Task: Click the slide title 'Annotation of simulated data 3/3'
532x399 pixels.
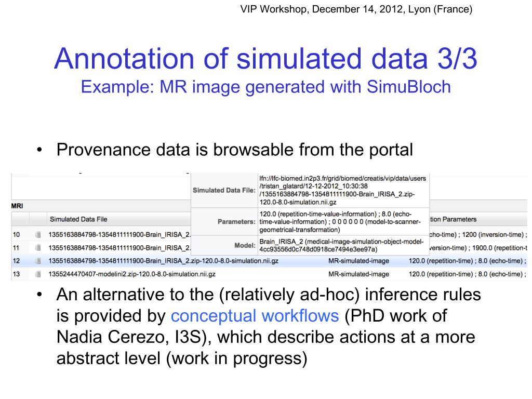Action: click(x=265, y=58)
